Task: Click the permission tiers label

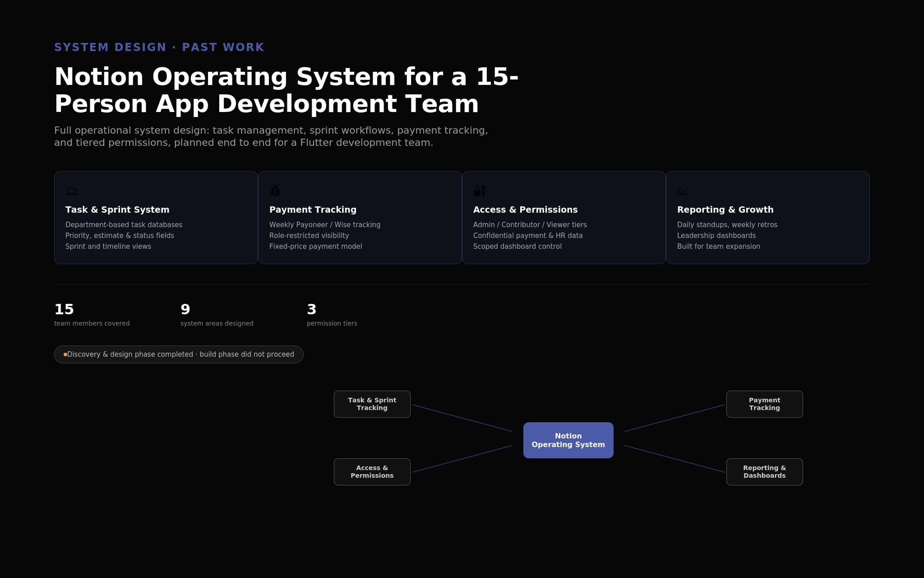Action: 332,323
